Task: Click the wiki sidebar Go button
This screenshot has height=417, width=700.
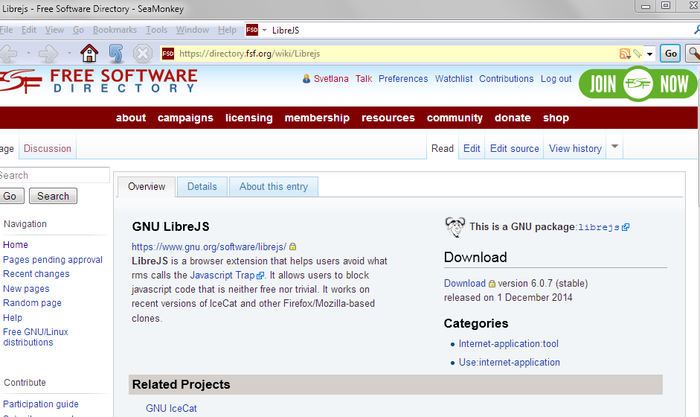Action: click(10, 196)
